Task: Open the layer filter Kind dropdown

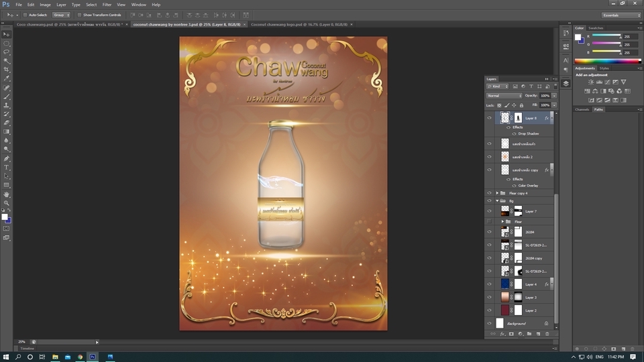Action: tap(498, 86)
